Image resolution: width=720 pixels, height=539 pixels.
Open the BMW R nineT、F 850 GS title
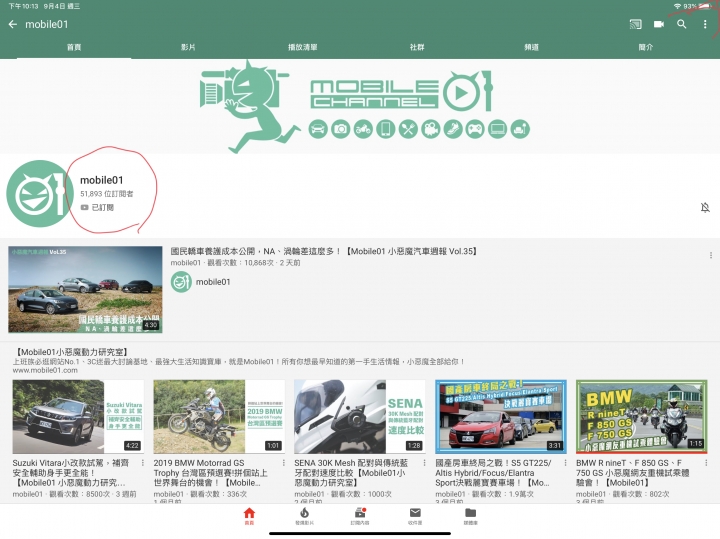click(x=632, y=473)
